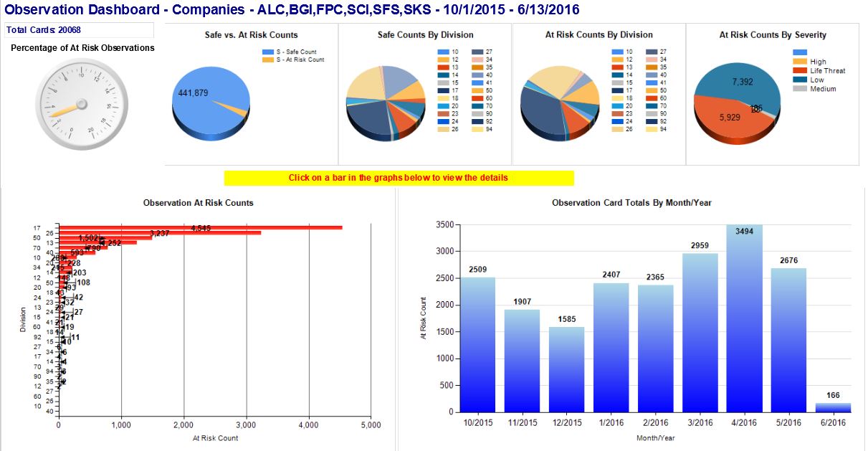This screenshot has height=451, width=868.
Task: Select the 'Life Threat' legend color swatch
Action: (x=800, y=70)
